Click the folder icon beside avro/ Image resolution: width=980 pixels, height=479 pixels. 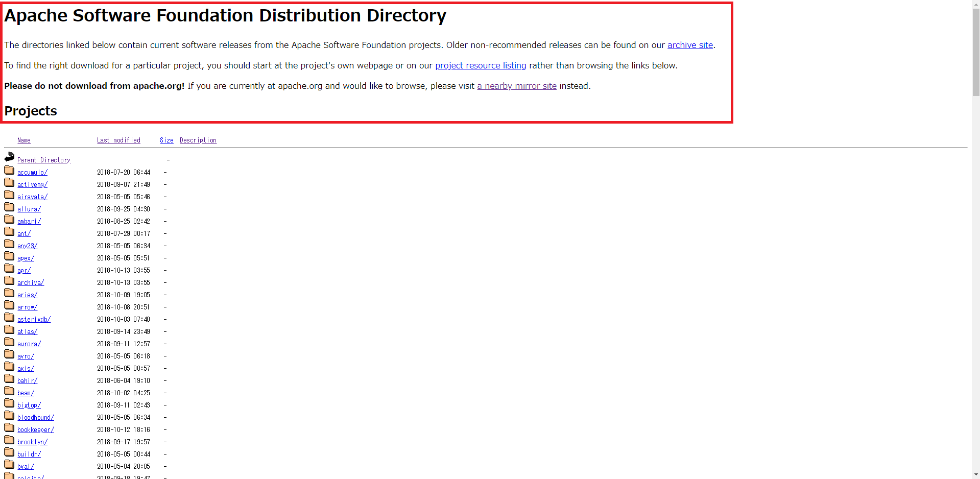[9, 354]
